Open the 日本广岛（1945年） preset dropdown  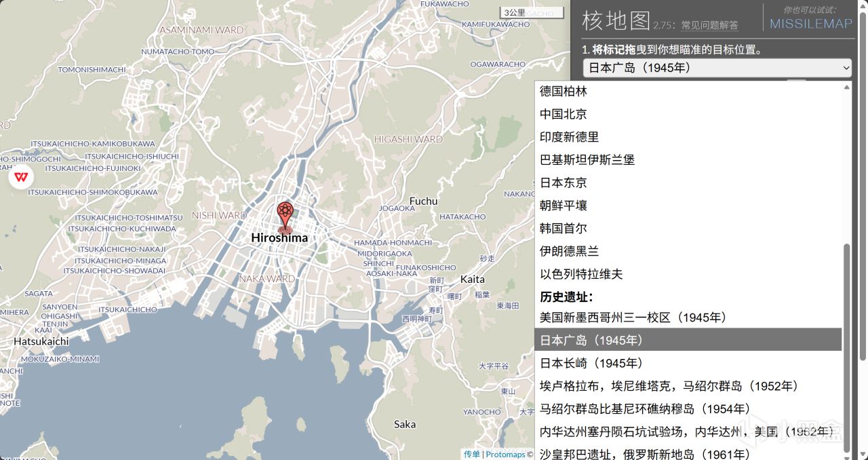coord(717,67)
